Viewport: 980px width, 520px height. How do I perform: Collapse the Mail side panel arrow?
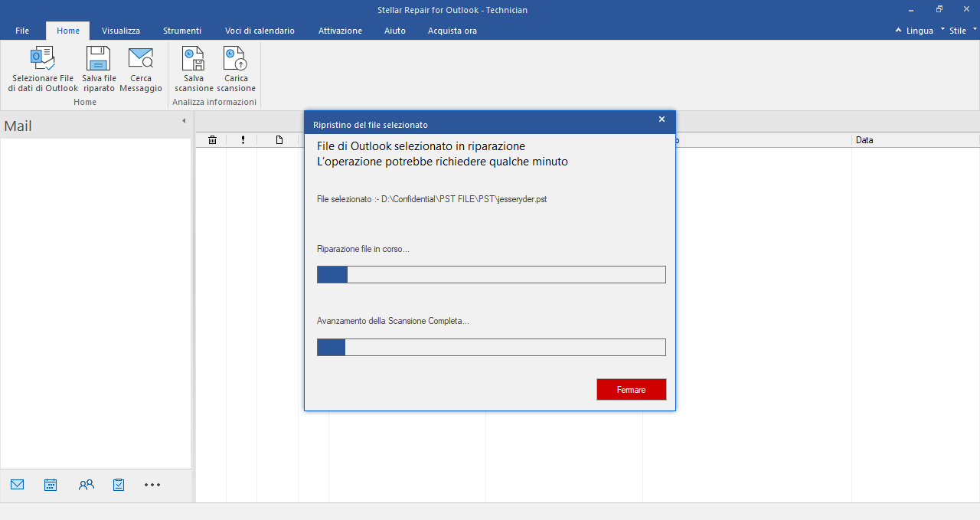[184, 121]
